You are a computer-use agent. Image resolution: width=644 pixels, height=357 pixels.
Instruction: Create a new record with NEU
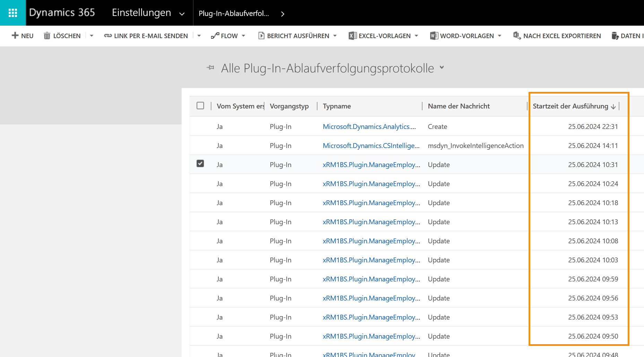pos(22,36)
